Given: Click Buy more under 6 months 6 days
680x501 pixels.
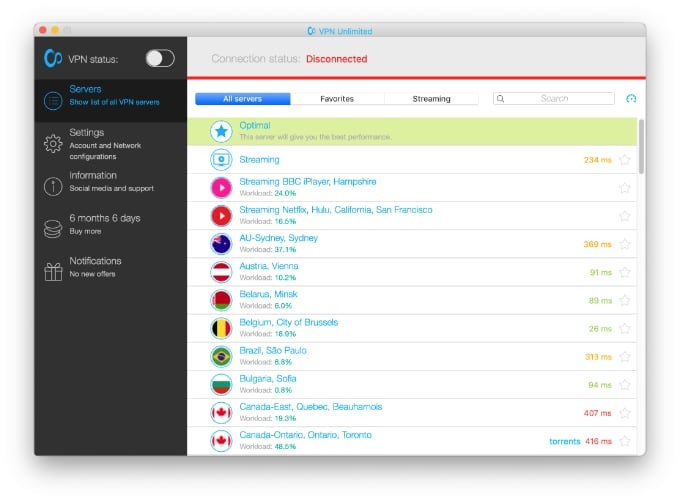Looking at the screenshot, I should point(85,231).
